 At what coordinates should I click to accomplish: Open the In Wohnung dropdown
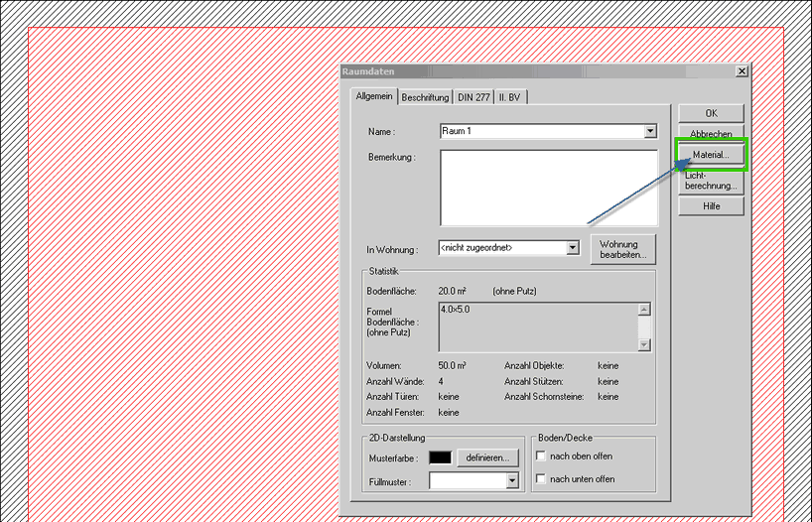[x=572, y=248]
